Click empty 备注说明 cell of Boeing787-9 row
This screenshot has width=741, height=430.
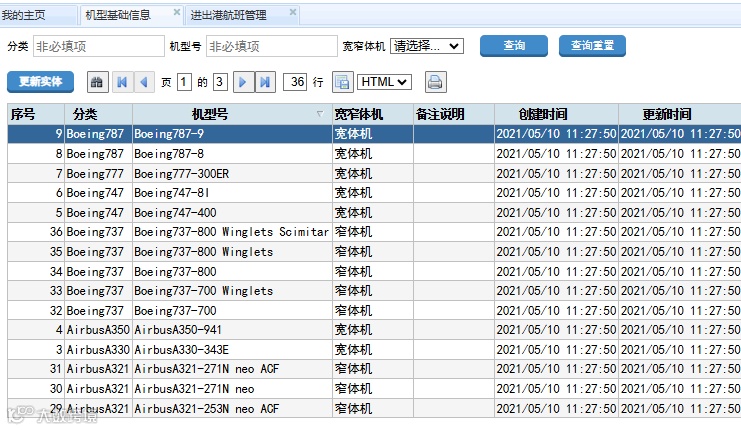click(x=454, y=134)
